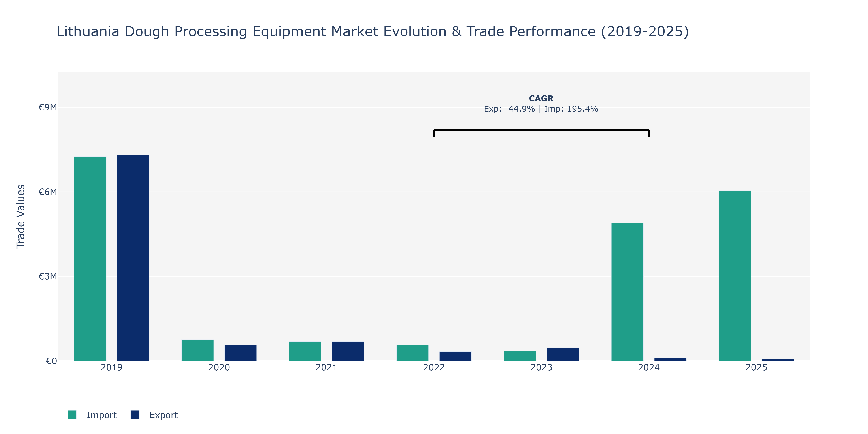Screen dimensions: 868x434
Task: Click the 2025 Export bar
Action: click(778, 360)
